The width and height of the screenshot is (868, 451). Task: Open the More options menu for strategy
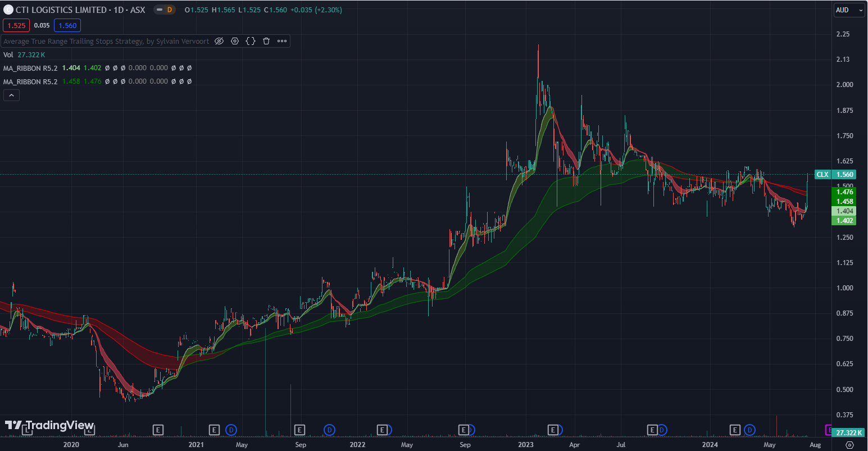[x=282, y=41]
